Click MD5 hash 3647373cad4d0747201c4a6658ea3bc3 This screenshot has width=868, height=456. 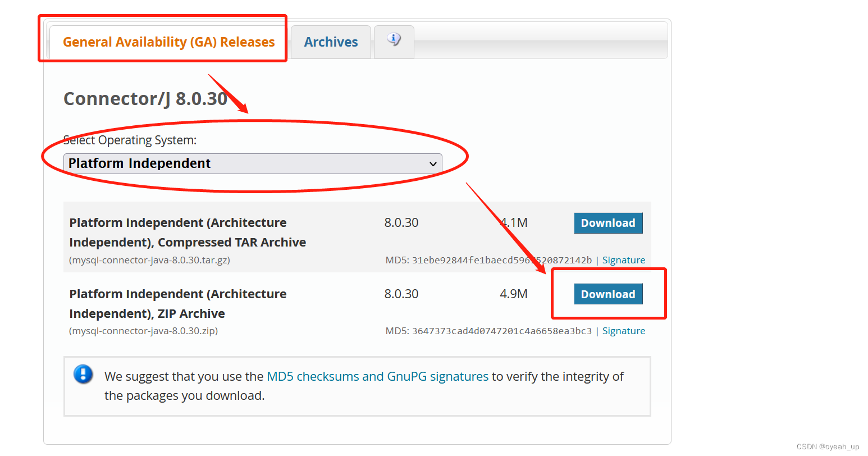(502, 331)
